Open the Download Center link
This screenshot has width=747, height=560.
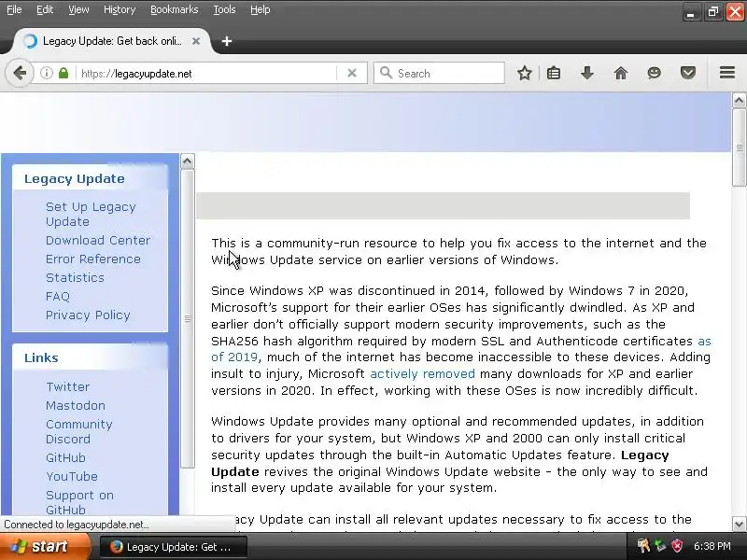[98, 241]
